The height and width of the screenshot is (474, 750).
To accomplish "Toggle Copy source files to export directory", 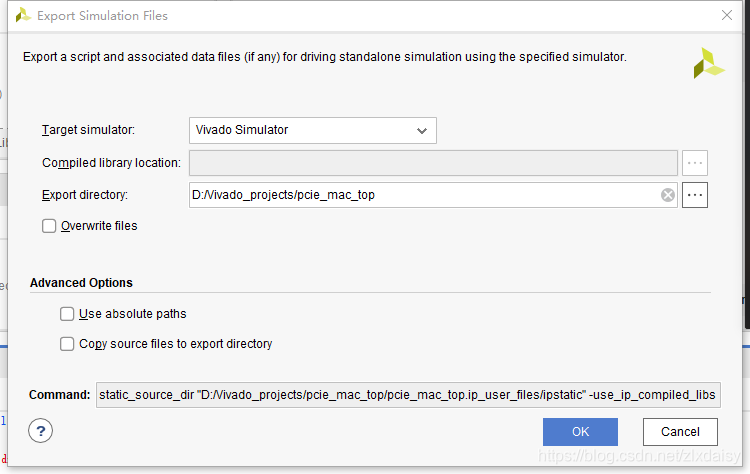I will pos(67,344).
